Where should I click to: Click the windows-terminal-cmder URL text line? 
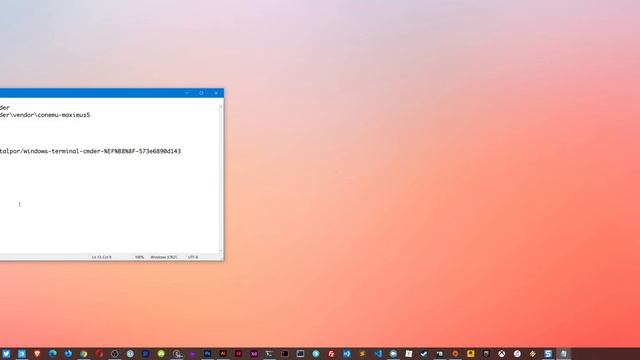pyautogui.click(x=90, y=151)
